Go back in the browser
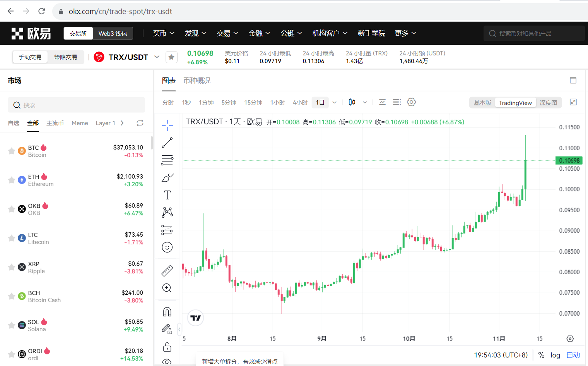Screen dimensions: 588x366 click(x=10, y=11)
